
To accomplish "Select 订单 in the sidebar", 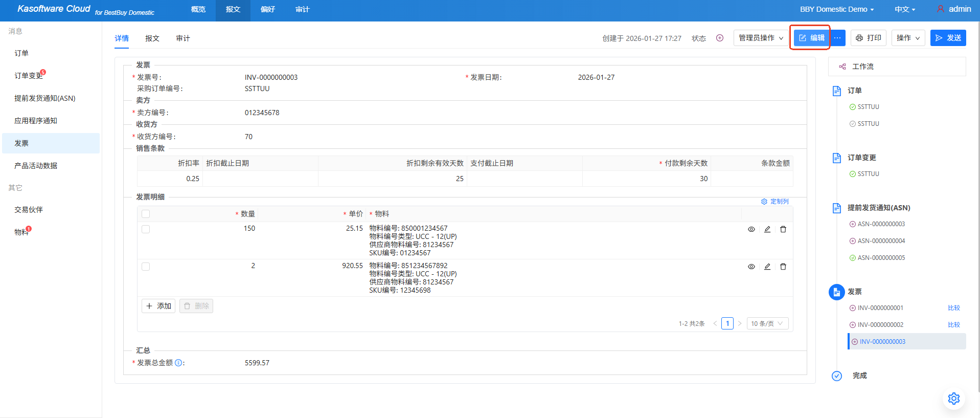I will coord(51,53).
